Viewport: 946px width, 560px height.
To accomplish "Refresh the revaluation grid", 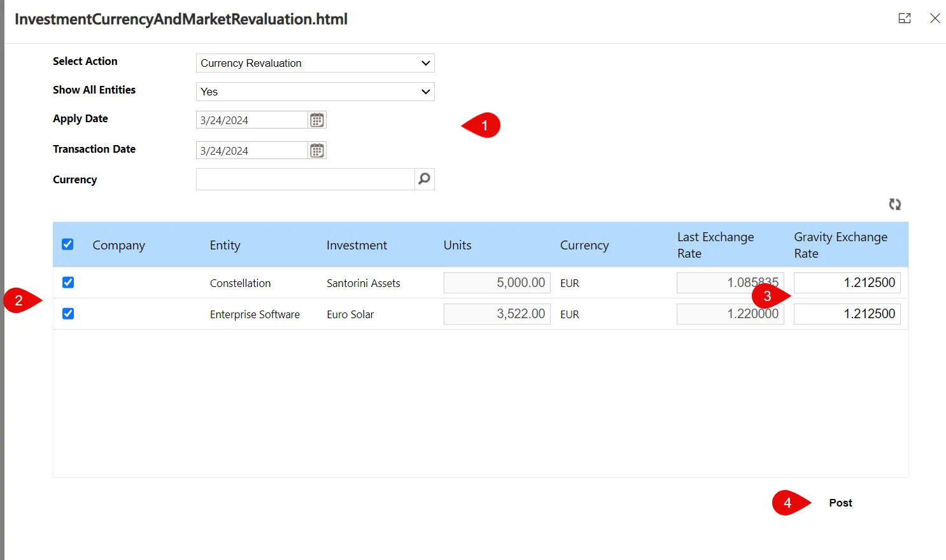I will (x=895, y=204).
